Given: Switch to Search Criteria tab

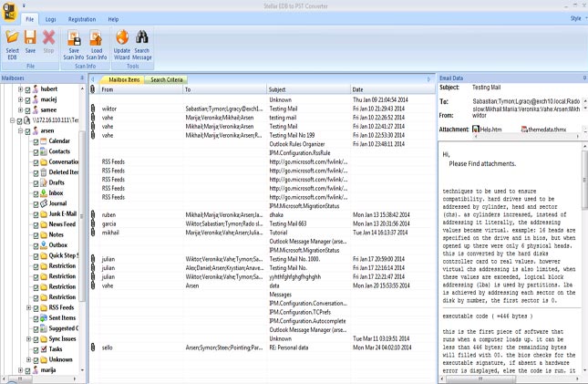Looking at the screenshot, I should coord(167,79).
